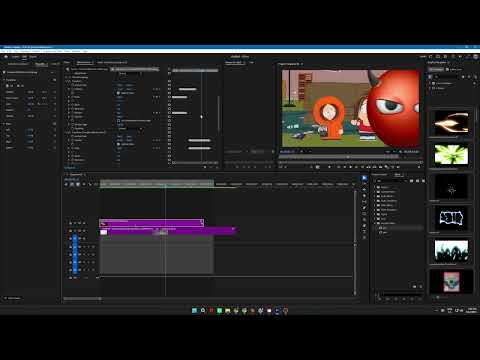
Task: Select the Browse tab in Essential Graphics
Action: click(436, 69)
